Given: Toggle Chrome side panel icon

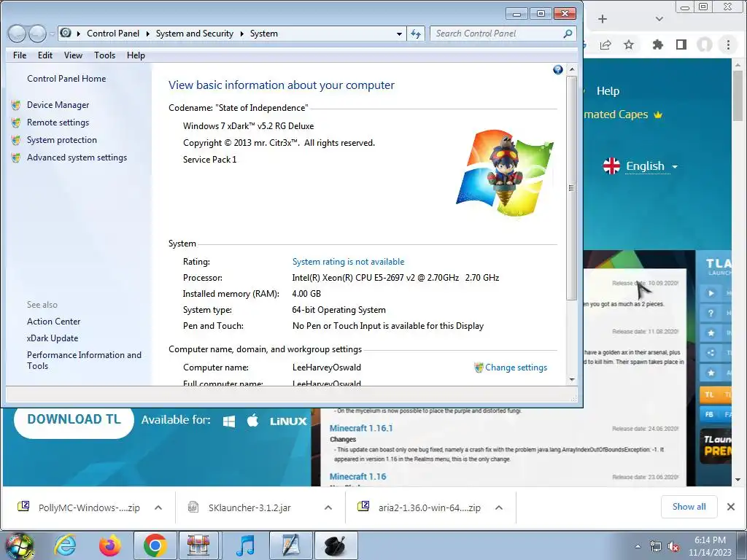Looking at the screenshot, I should (x=681, y=44).
